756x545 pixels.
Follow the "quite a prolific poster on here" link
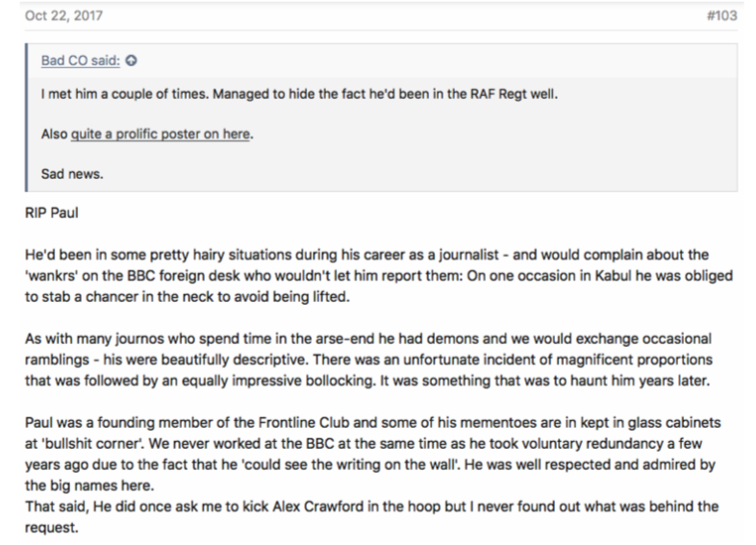click(x=161, y=134)
